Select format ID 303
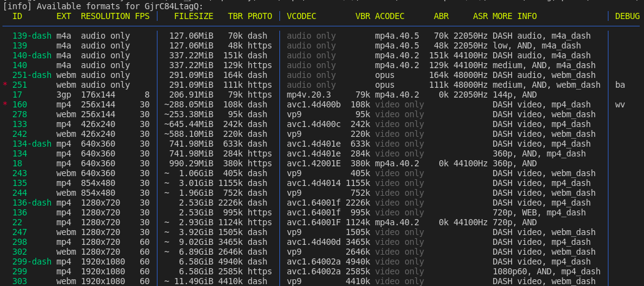 click(x=20, y=282)
